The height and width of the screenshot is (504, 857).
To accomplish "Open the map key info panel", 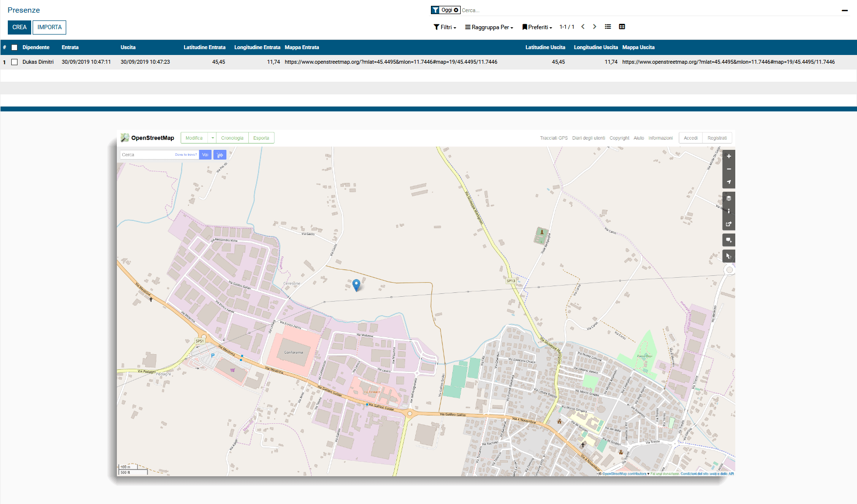I will pos(728,211).
